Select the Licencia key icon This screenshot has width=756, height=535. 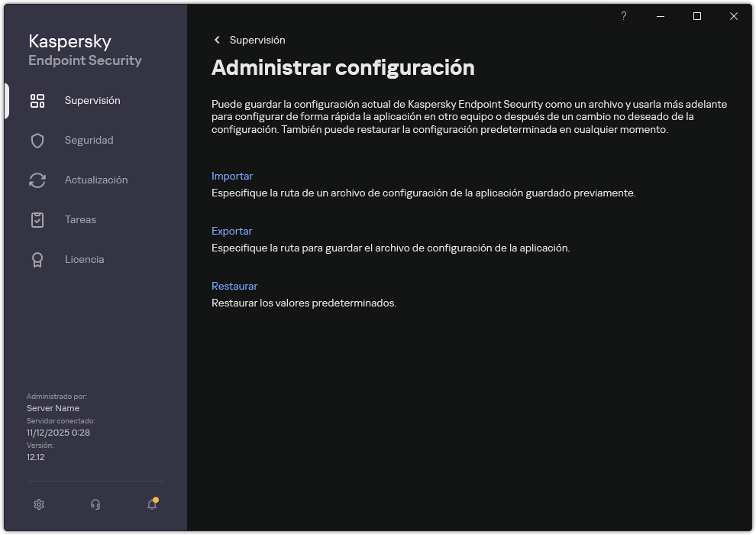[x=37, y=259]
